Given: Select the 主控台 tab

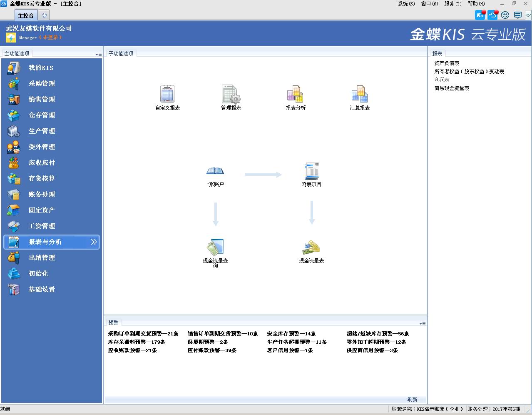Looking at the screenshot, I should pyautogui.click(x=26, y=15).
